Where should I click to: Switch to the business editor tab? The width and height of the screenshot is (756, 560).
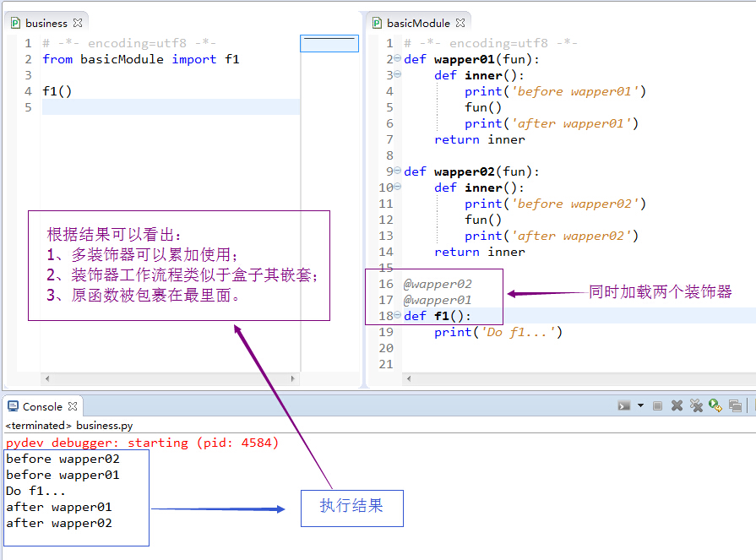[x=46, y=23]
